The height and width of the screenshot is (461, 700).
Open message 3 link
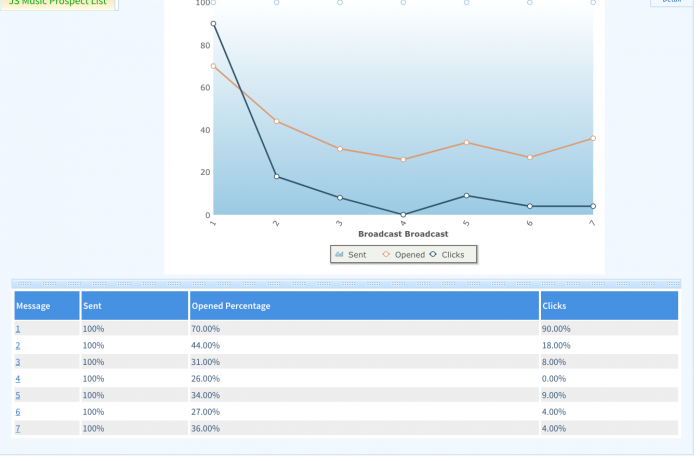[18, 364]
